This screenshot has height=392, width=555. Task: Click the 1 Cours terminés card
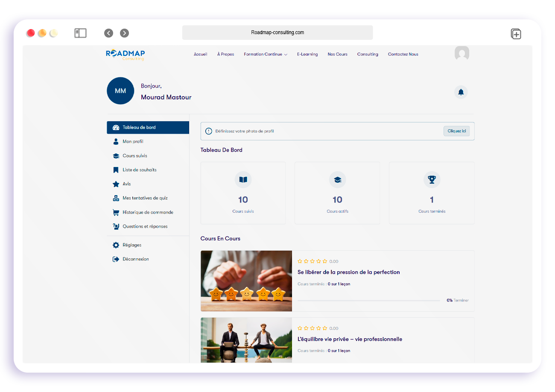(x=432, y=193)
